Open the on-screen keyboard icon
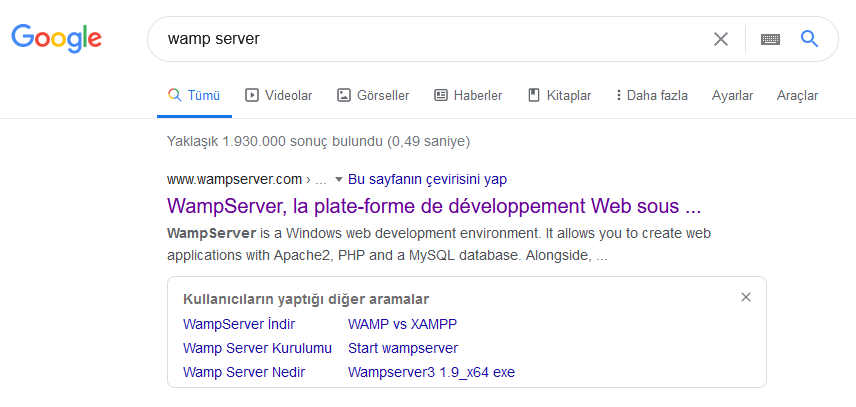856x407 pixels. (770, 39)
